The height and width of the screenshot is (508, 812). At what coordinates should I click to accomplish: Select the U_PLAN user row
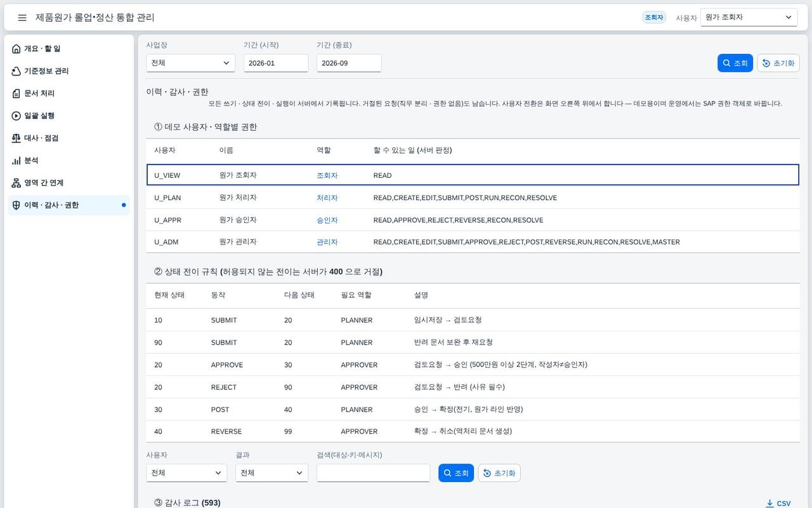pyautogui.click(x=473, y=197)
